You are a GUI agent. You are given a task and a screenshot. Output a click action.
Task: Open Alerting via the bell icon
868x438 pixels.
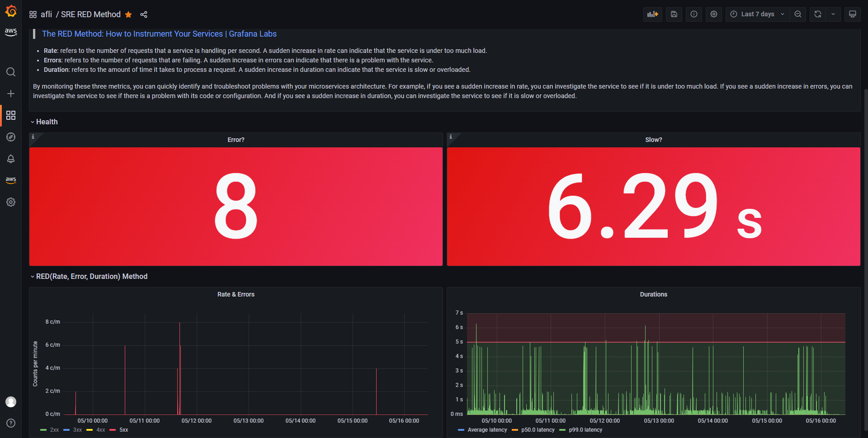click(x=10, y=159)
